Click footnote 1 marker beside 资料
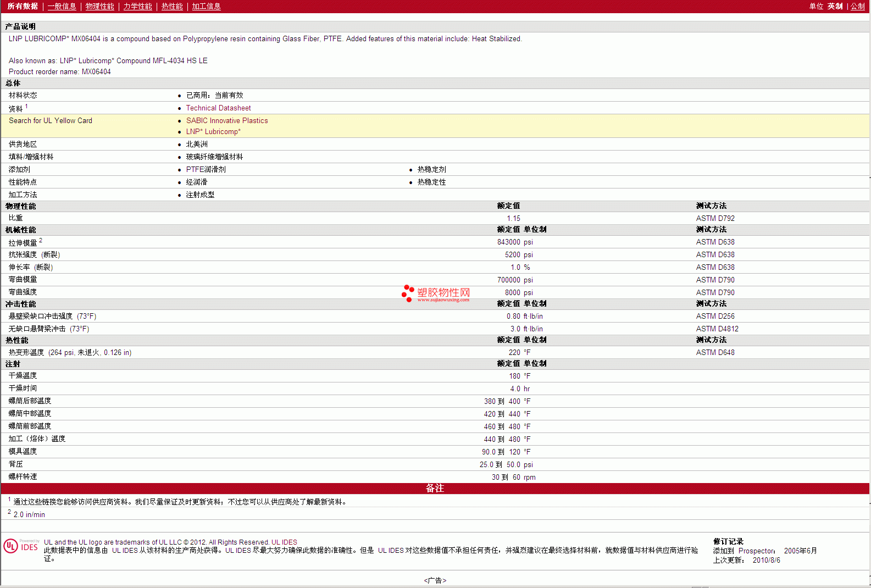The width and height of the screenshot is (871, 588). click(x=26, y=107)
